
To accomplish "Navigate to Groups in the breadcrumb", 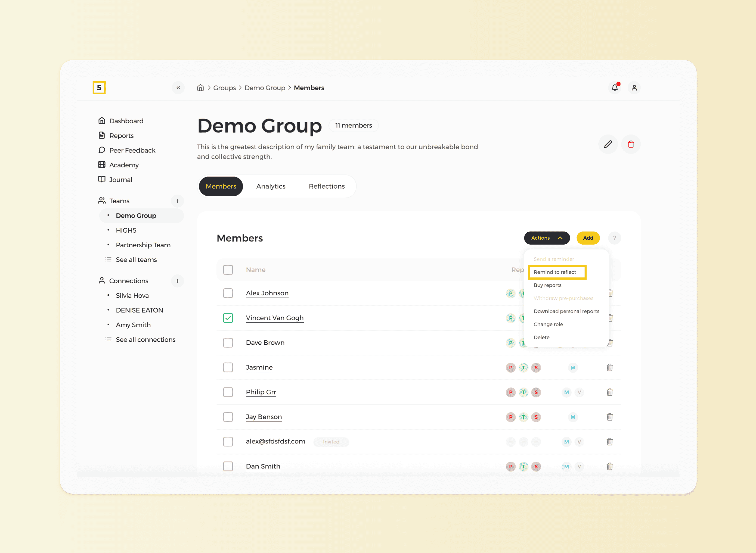I will (x=224, y=88).
